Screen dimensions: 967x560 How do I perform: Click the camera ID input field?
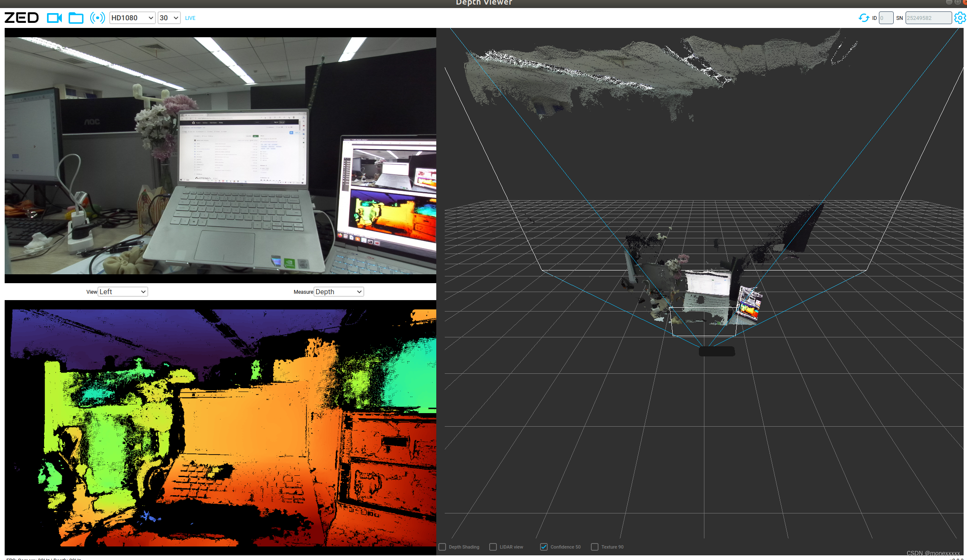[886, 18]
